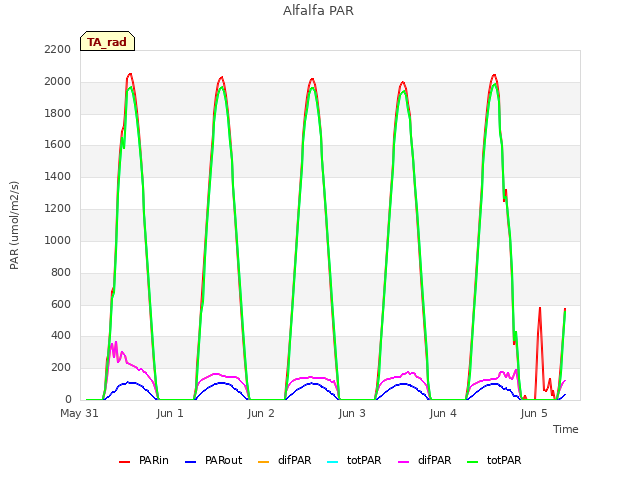Screen dimensions: 640x480
Task: Click the 2000 y-axis tick label
Action: [58, 81]
